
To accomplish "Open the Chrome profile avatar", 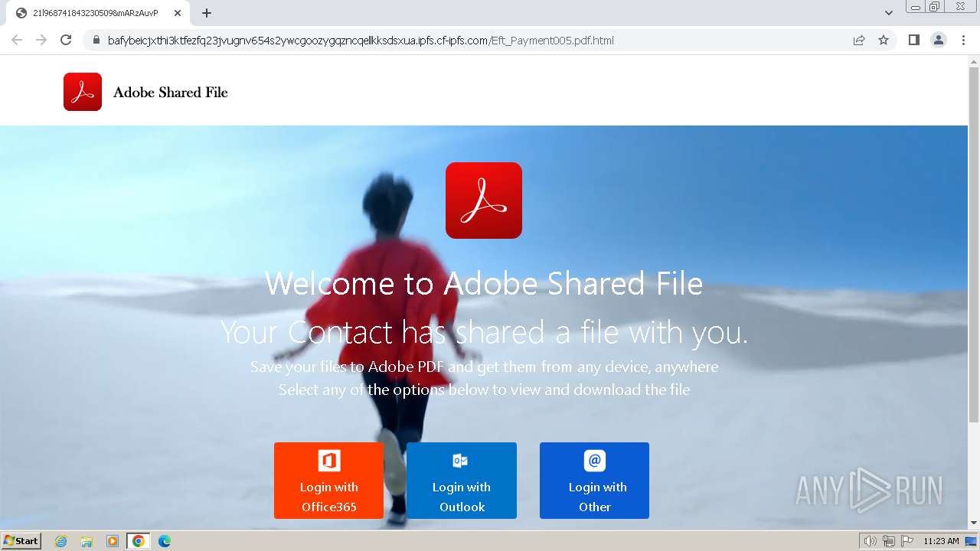I will point(939,40).
